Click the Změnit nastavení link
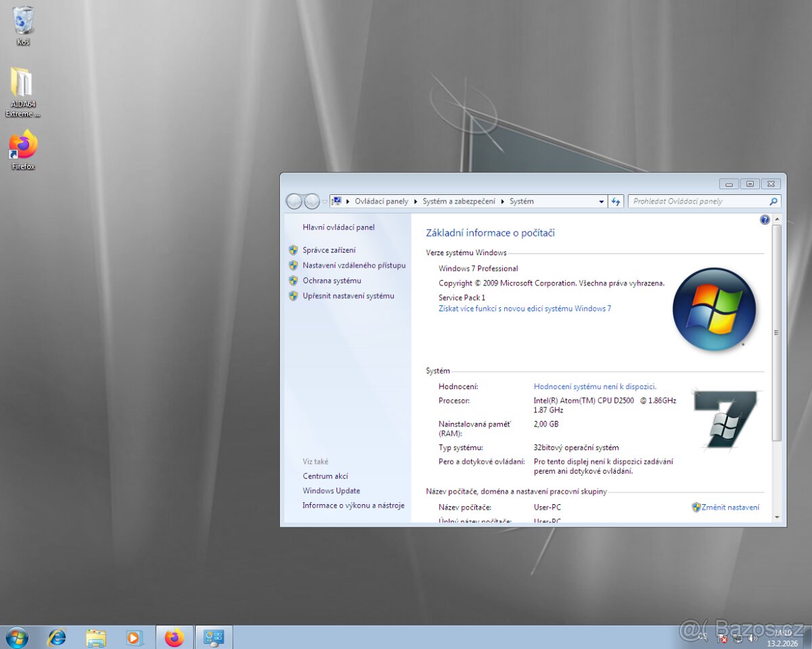 pos(731,507)
